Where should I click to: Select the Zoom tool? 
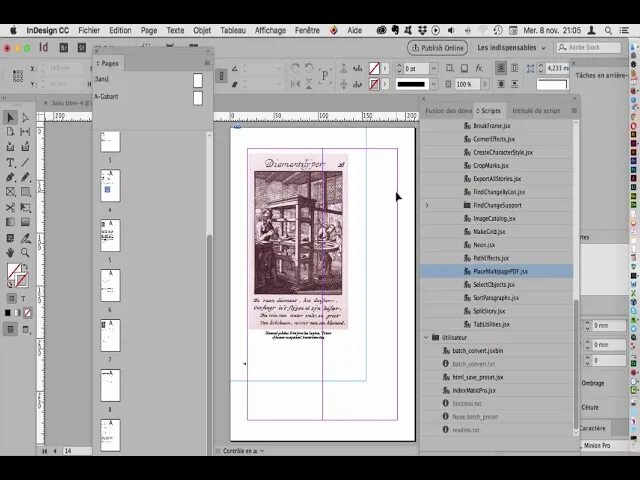25,252
